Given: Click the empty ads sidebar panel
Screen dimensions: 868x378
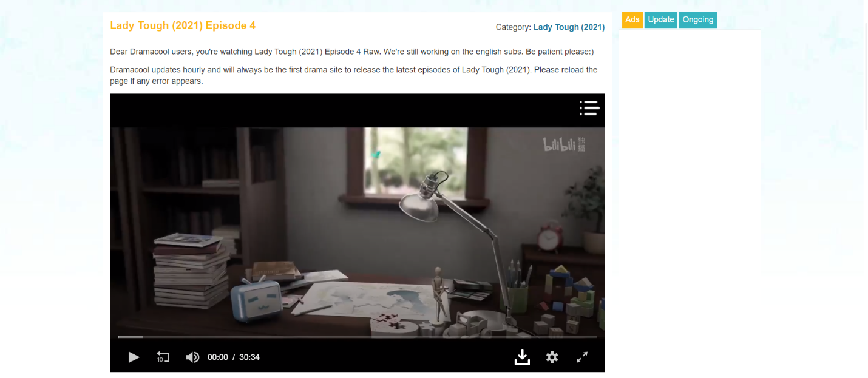Looking at the screenshot, I should coord(690,203).
